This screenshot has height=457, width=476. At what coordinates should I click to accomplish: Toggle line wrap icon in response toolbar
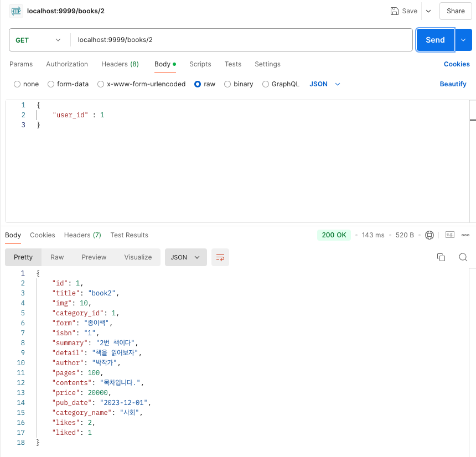point(220,257)
